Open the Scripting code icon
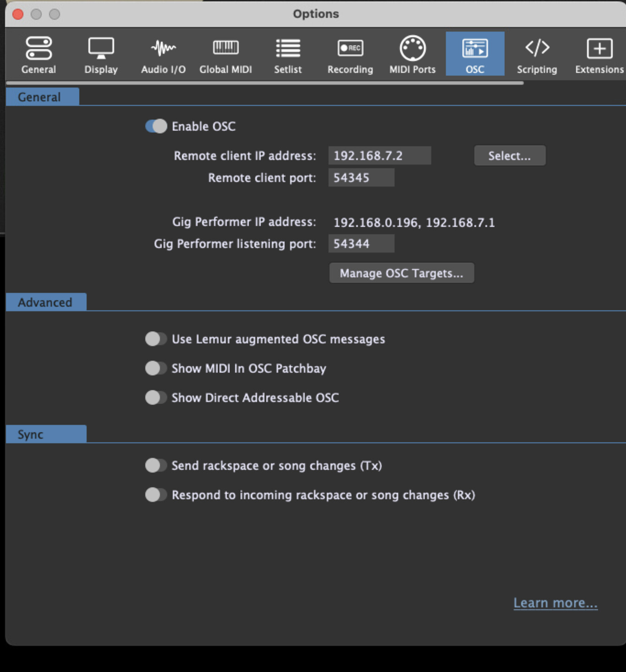 (537, 48)
